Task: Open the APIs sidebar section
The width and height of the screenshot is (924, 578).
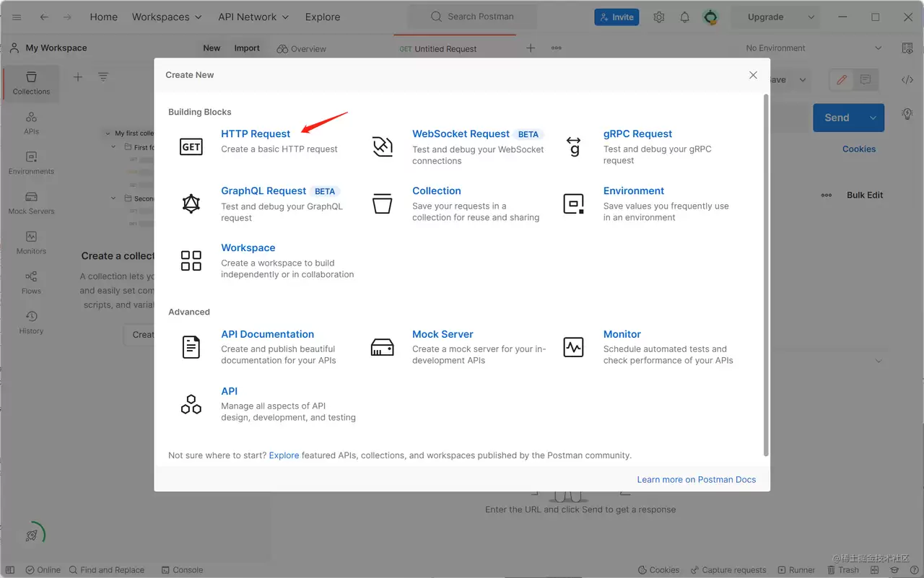Action: tap(31, 123)
